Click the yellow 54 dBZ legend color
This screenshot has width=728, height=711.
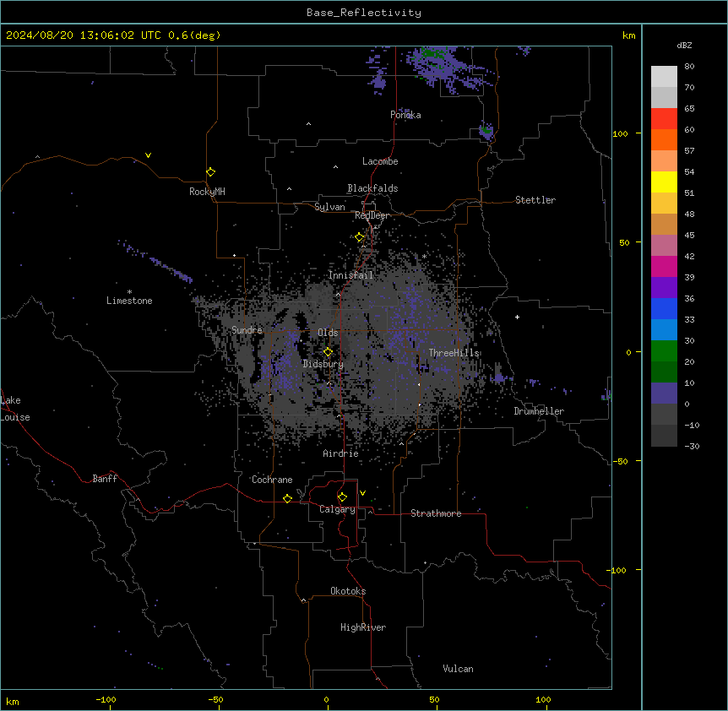[664, 182]
